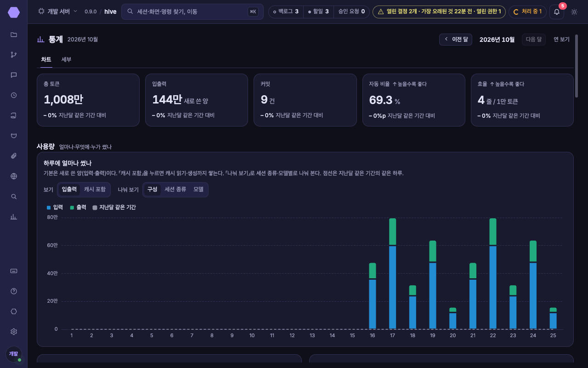Click the 백로그 3 counter
Image resolution: width=588 pixels, height=368 pixels.
(286, 11)
